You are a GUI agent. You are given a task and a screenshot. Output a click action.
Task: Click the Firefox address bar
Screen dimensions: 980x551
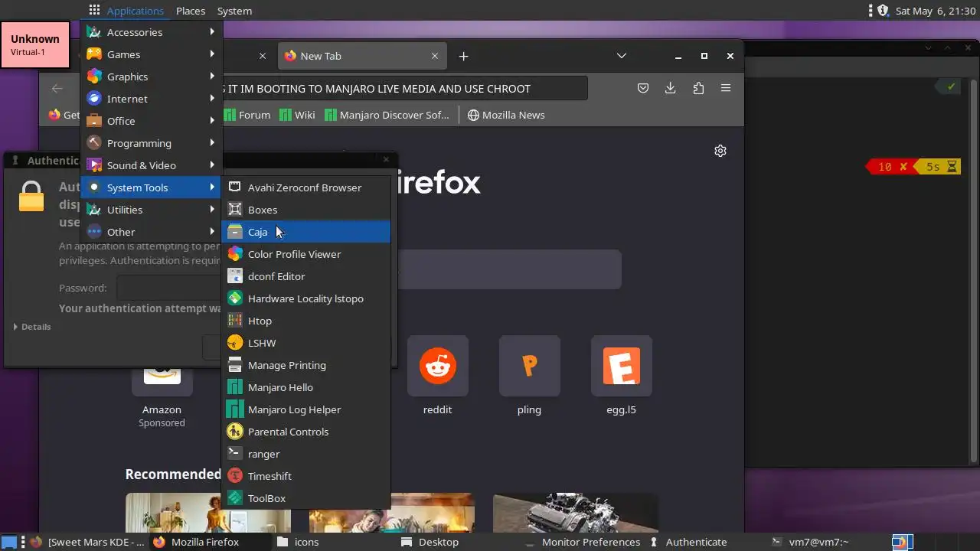404,88
